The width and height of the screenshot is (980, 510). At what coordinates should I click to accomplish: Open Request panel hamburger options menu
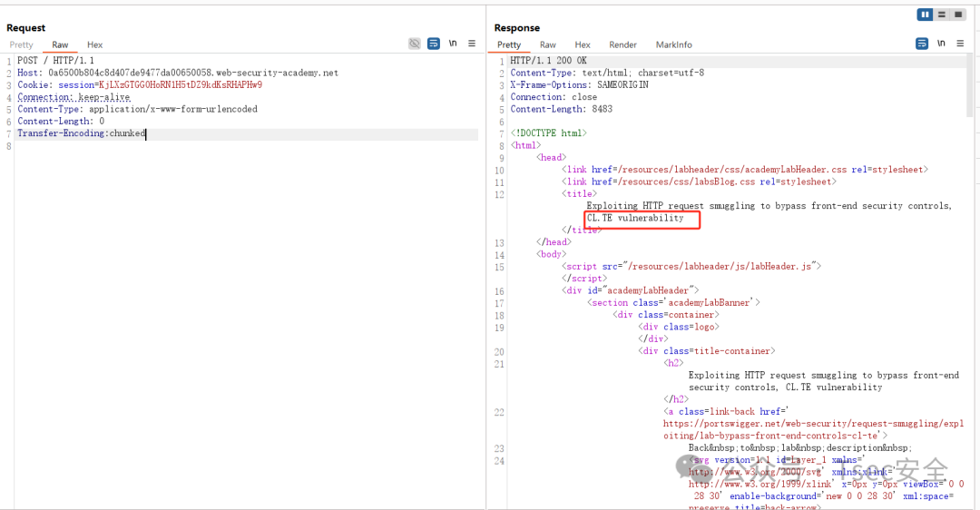[472, 44]
